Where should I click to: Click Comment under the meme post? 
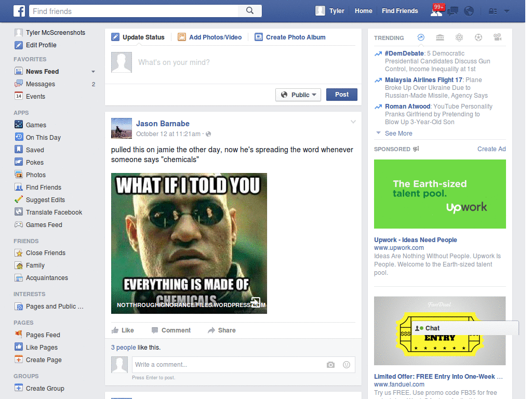[171, 330]
